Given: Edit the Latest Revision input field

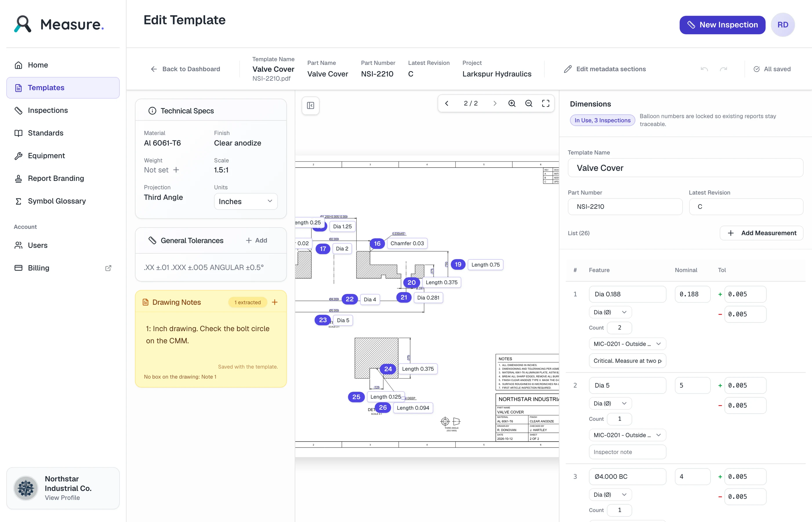Looking at the screenshot, I should coord(746,206).
